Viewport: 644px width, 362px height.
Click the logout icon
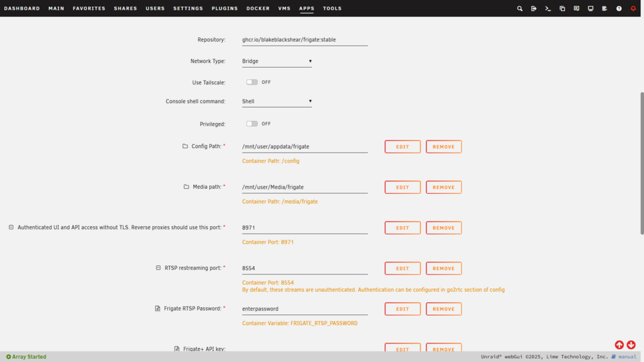tap(533, 8)
